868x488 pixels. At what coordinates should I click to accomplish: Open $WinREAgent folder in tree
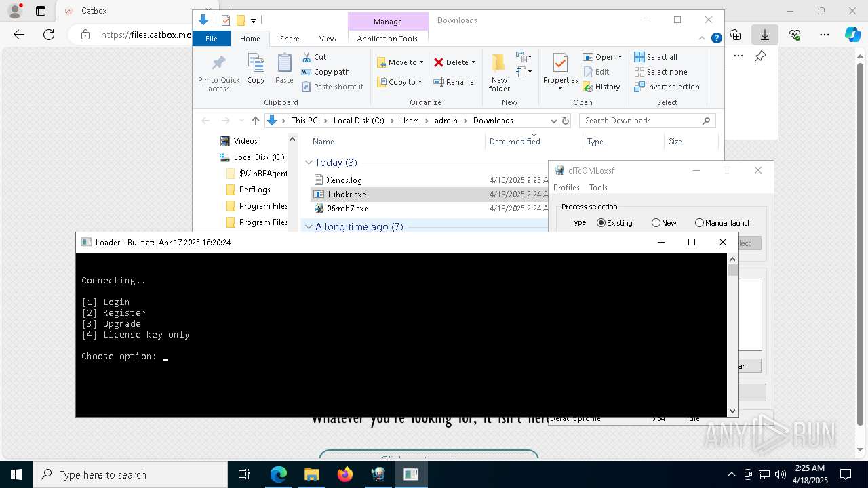[x=263, y=174]
